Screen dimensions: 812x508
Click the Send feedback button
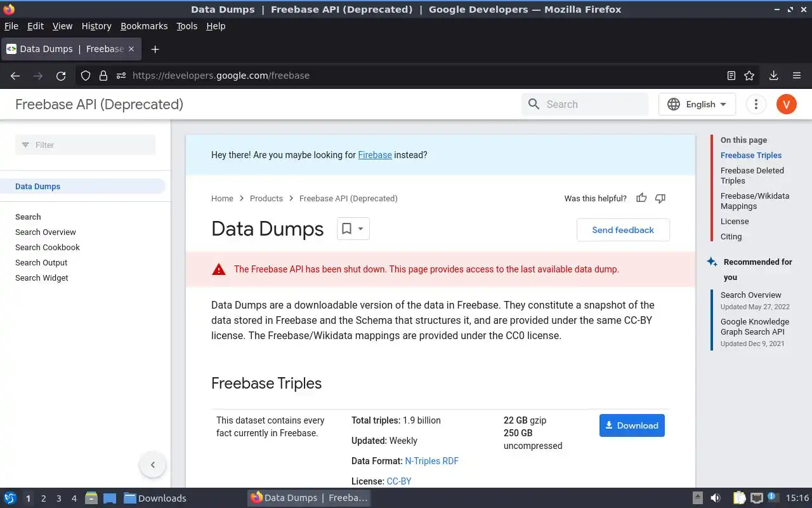(623, 230)
